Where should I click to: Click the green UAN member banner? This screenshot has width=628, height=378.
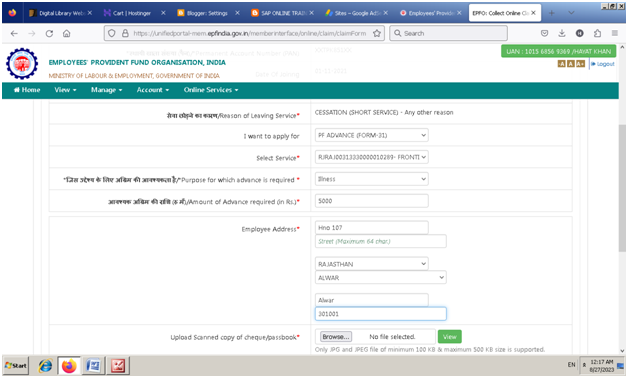(558, 51)
